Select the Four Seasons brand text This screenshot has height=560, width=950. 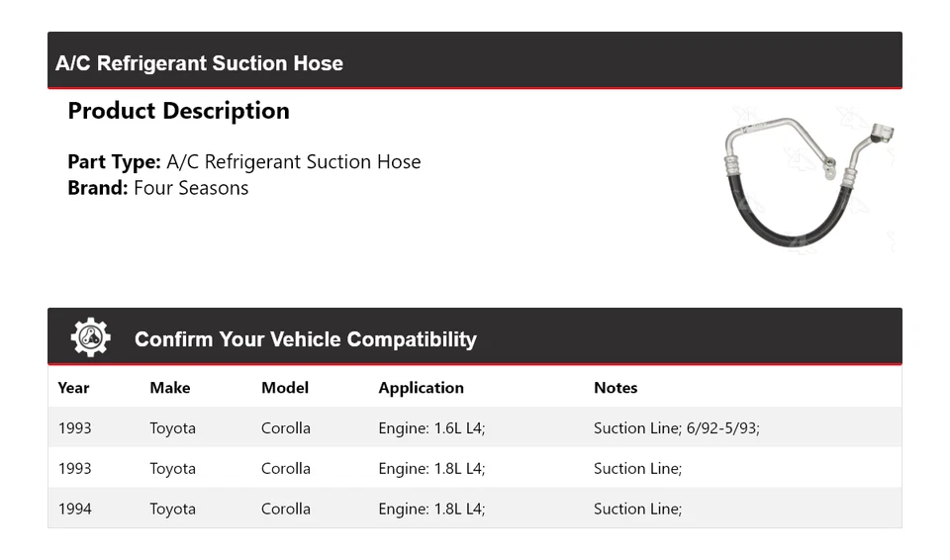(x=191, y=188)
